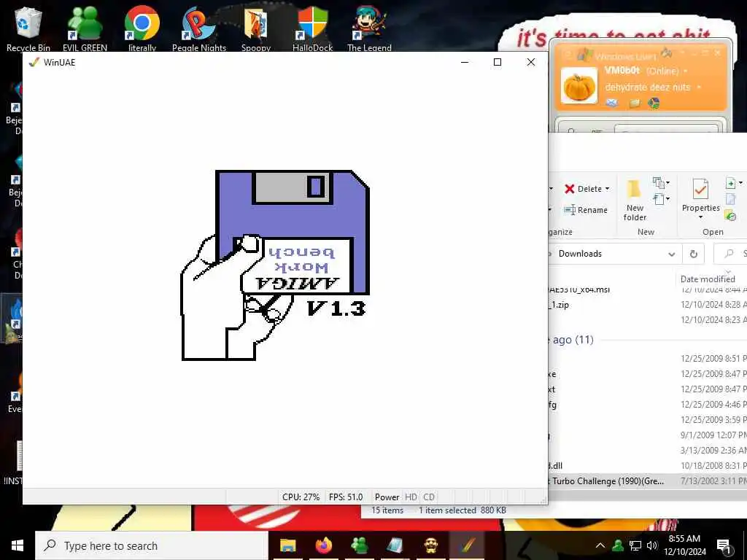Create a New folder in Explorer
Viewport: 747px width, 560px height.
(635, 200)
